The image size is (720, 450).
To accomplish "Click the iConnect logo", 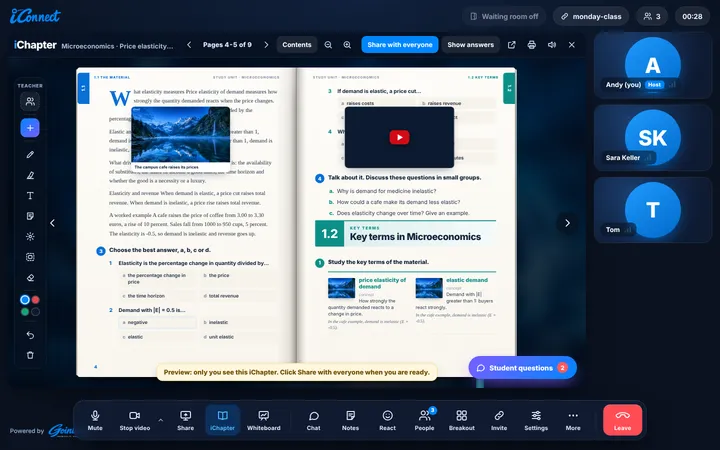I will pyautogui.click(x=35, y=16).
